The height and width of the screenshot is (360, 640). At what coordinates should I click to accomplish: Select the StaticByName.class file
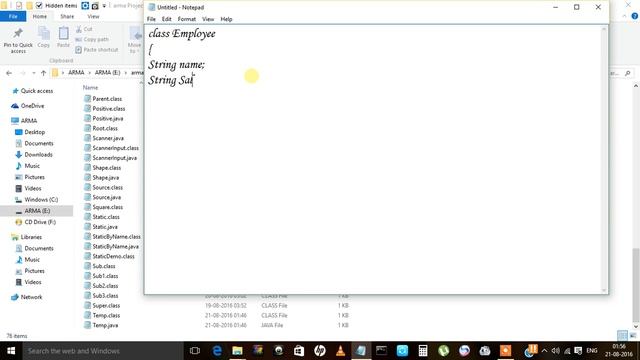click(x=116, y=237)
